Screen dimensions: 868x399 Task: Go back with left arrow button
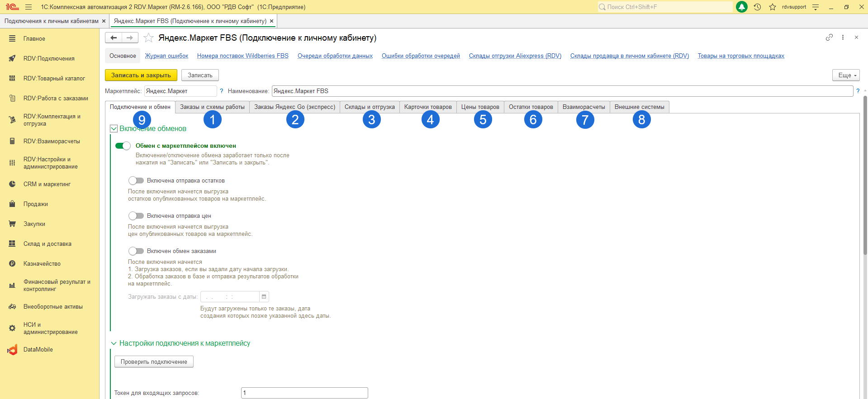[114, 38]
